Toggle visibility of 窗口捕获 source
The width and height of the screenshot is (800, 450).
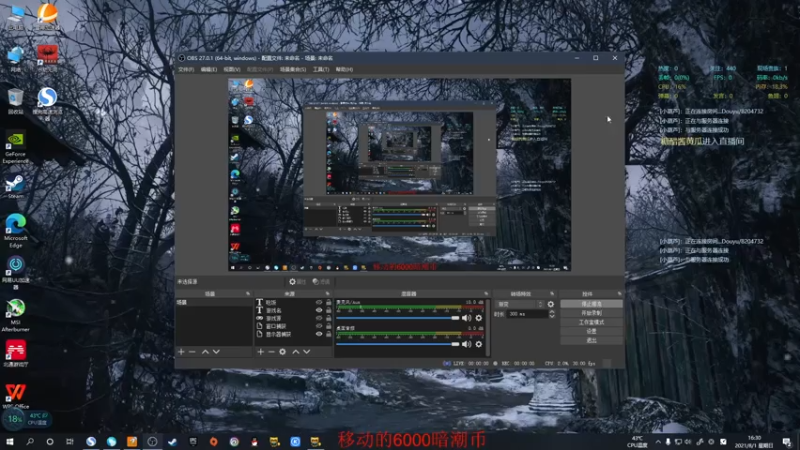click(x=319, y=326)
